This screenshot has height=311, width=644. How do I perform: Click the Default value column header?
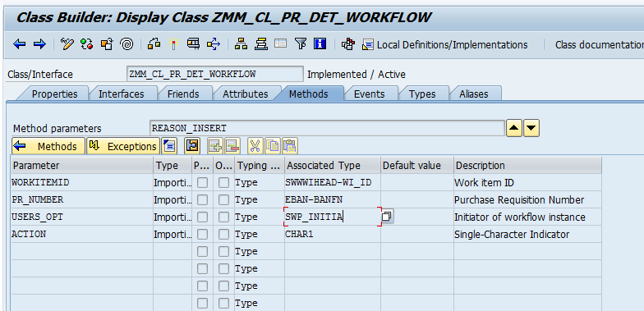(417, 166)
